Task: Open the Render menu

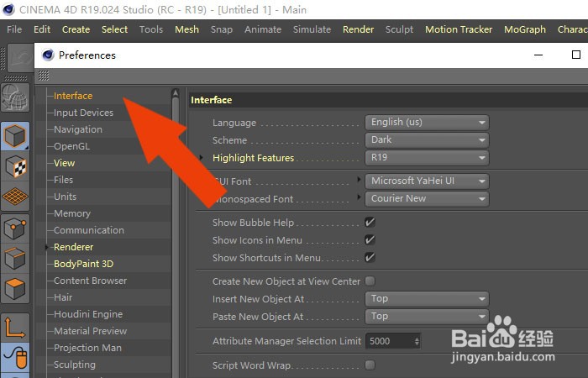Action: point(358,29)
